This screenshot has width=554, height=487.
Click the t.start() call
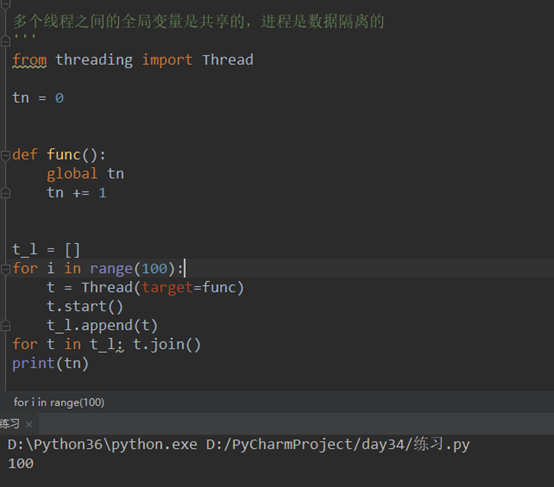tap(85, 306)
